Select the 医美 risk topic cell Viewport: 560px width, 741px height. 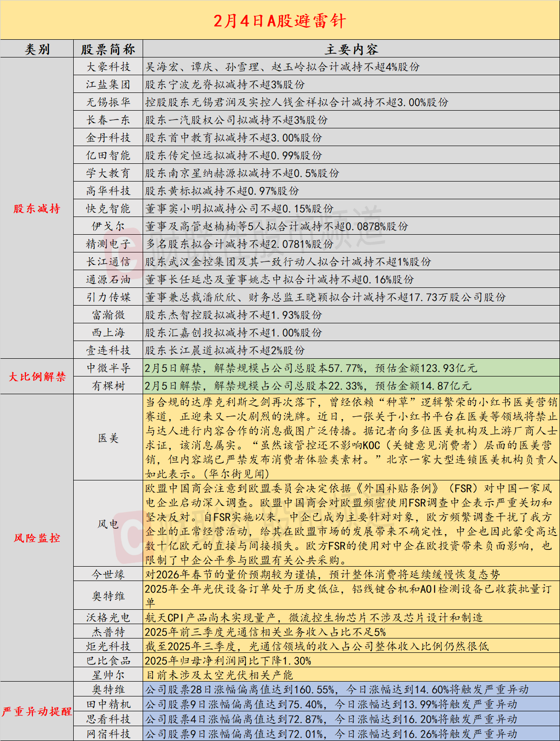pyautogui.click(x=108, y=438)
